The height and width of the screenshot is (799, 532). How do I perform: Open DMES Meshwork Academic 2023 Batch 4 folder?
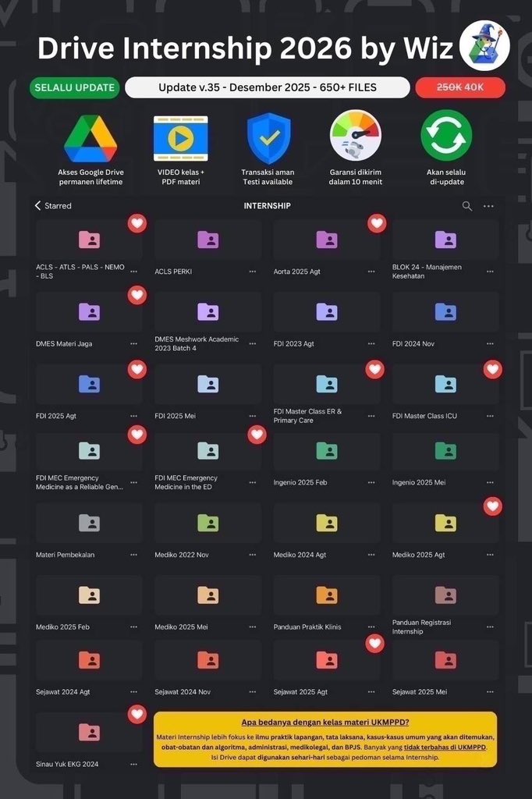click(x=208, y=321)
